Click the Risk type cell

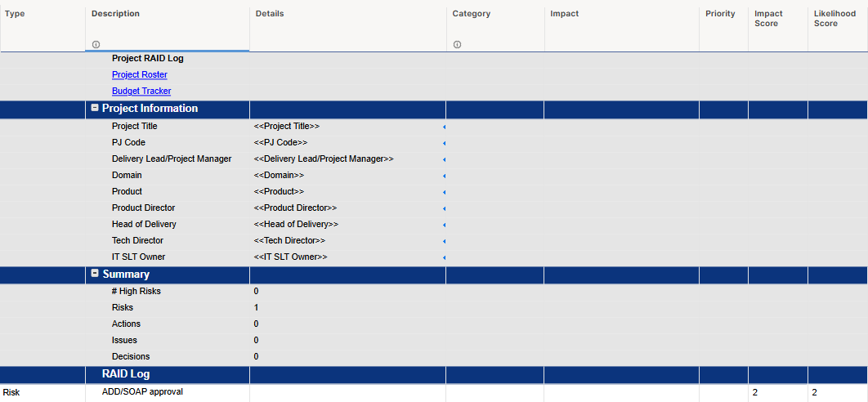coord(43,392)
